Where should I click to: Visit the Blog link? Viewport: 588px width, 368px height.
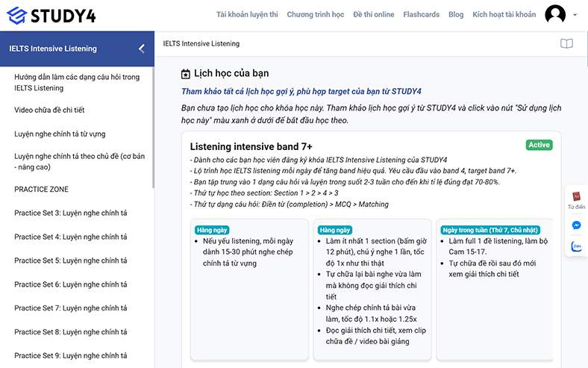click(456, 15)
